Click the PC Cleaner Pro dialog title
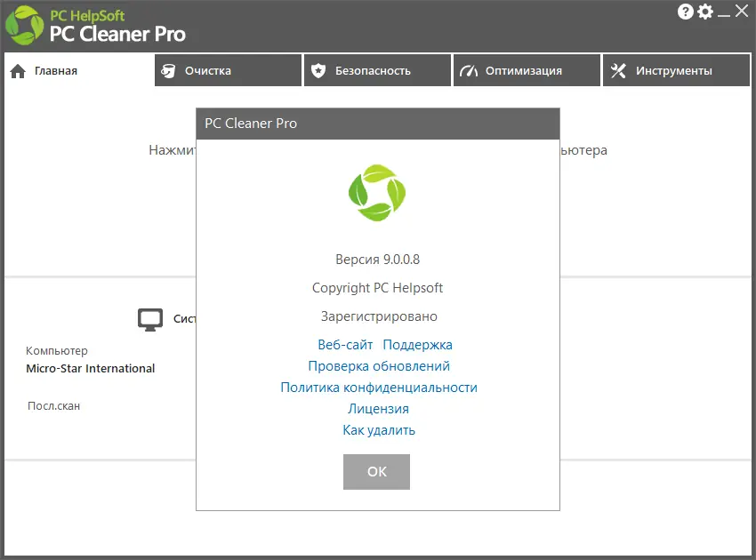This screenshot has width=756, height=560. point(251,124)
